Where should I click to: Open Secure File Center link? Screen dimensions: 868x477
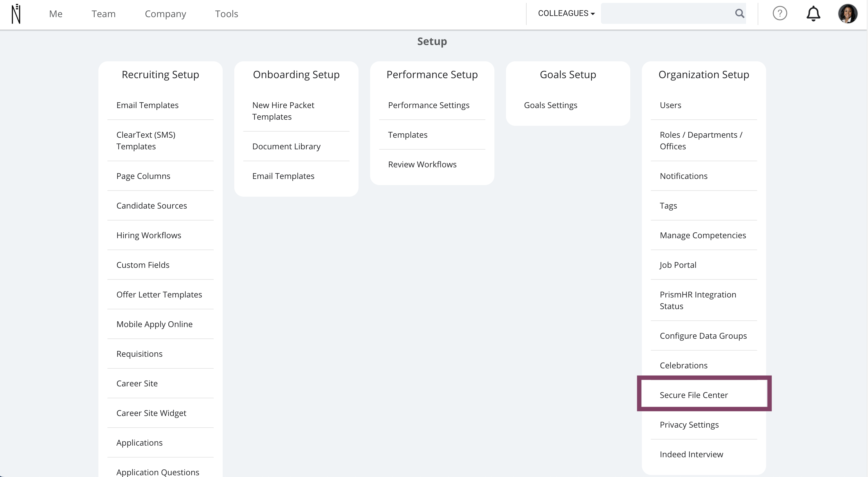(694, 395)
